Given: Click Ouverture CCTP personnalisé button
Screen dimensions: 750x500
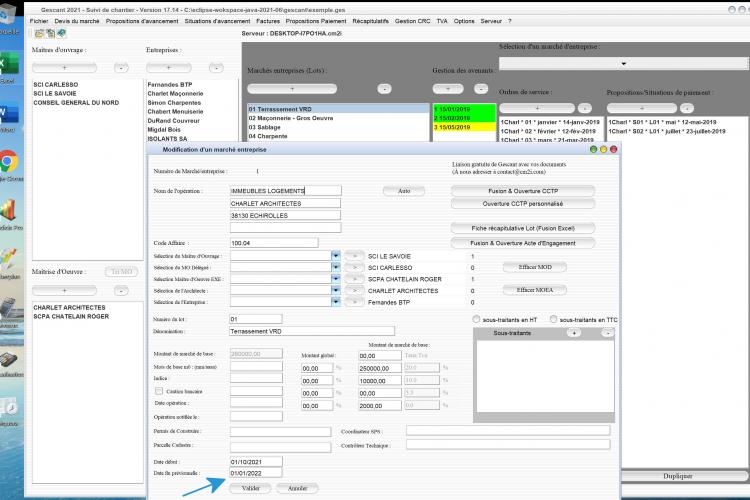Looking at the screenshot, I should point(523,204).
